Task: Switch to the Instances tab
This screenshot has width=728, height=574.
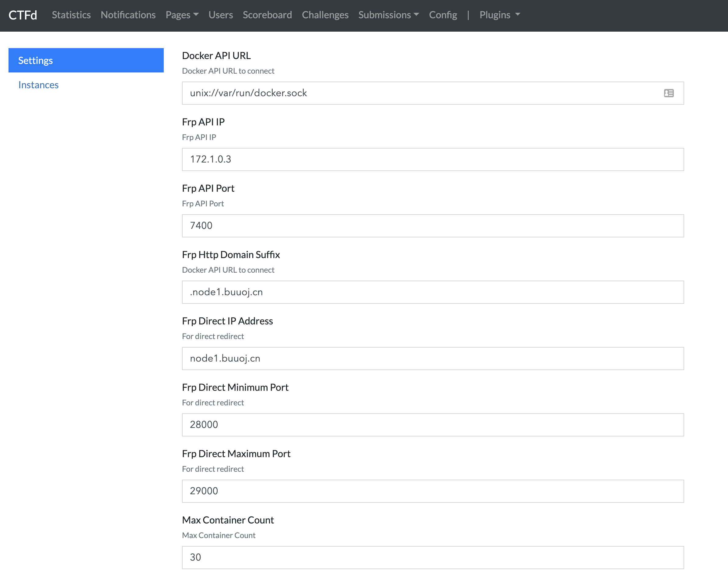Action: [38, 85]
